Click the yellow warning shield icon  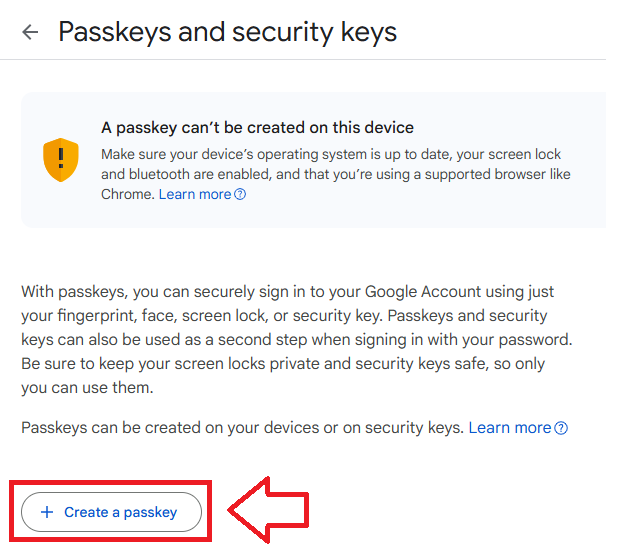tap(60, 160)
